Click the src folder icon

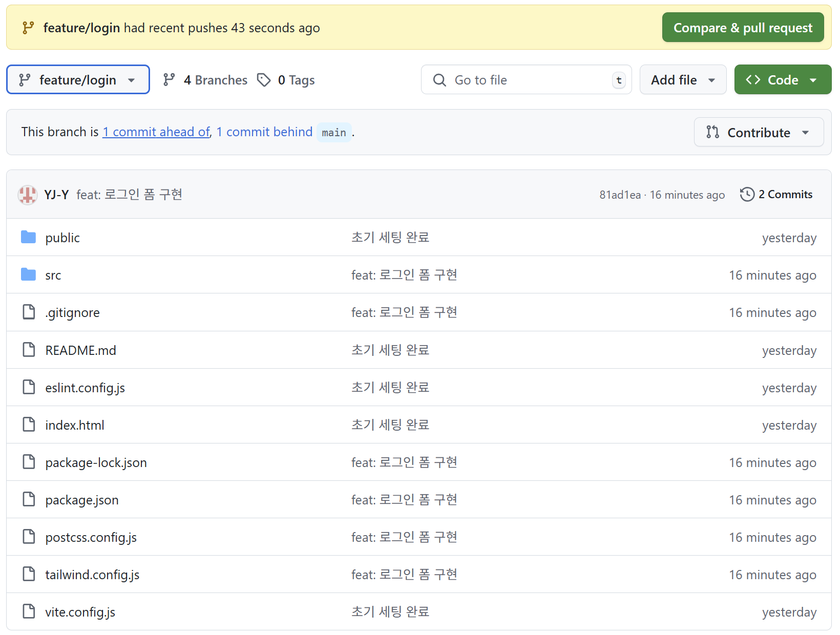pyautogui.click(x=29, y=274)
